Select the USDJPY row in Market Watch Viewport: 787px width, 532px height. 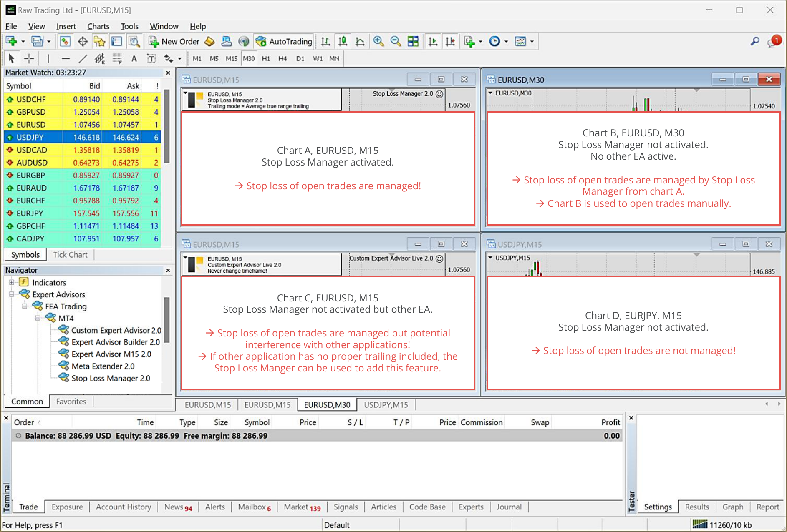click(x=82, y=137)
